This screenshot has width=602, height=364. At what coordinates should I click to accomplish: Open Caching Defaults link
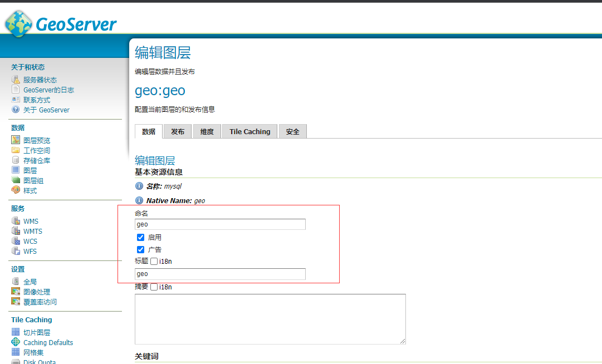[x=48, y=342]
